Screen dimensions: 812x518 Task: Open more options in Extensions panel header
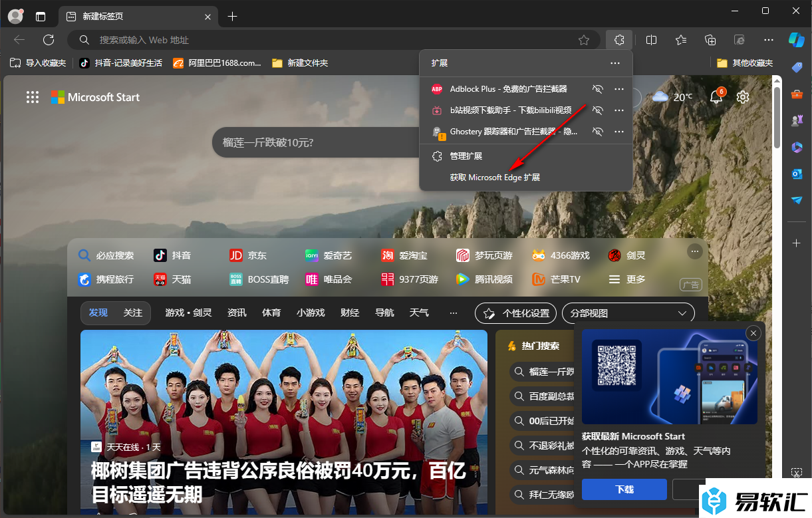(615, 63)
